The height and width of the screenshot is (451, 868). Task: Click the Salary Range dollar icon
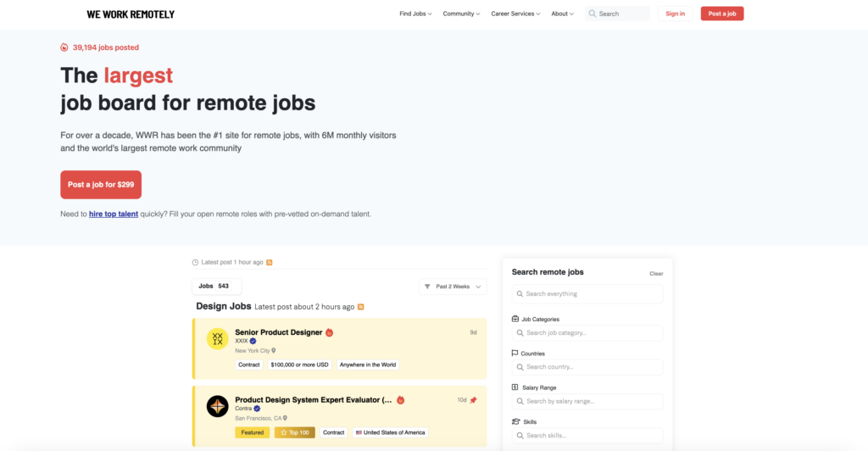tap(515, 387)
